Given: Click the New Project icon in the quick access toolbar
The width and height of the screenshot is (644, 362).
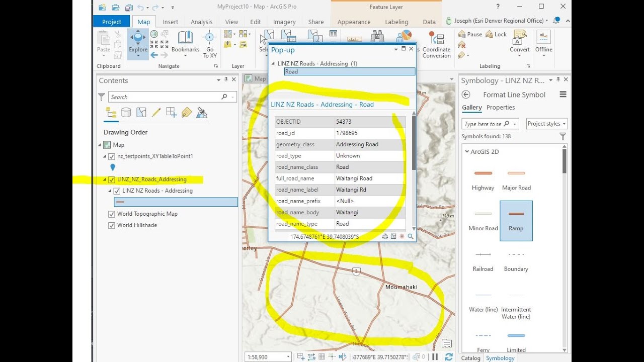Looking at the screenshot, I should point(103,7).
